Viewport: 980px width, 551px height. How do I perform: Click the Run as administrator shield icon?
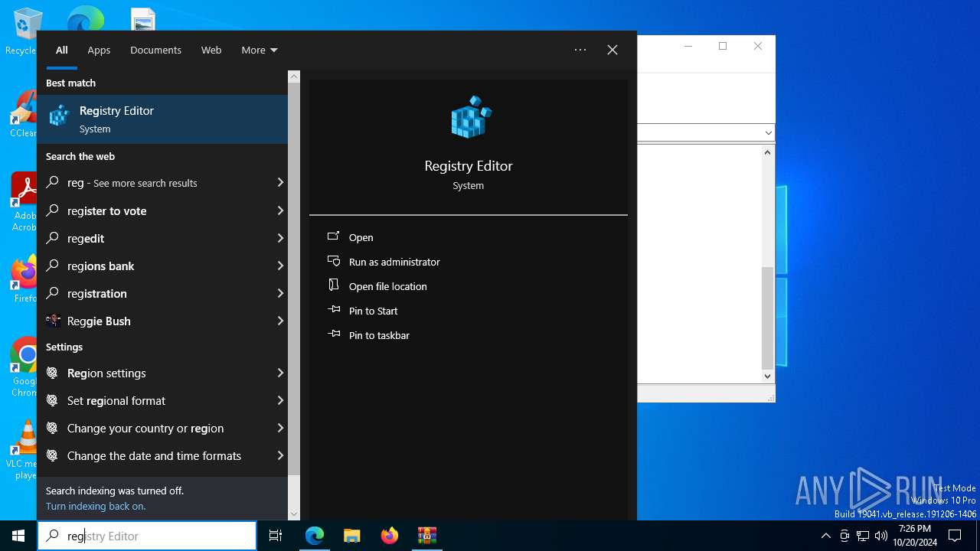pos(333,261)
